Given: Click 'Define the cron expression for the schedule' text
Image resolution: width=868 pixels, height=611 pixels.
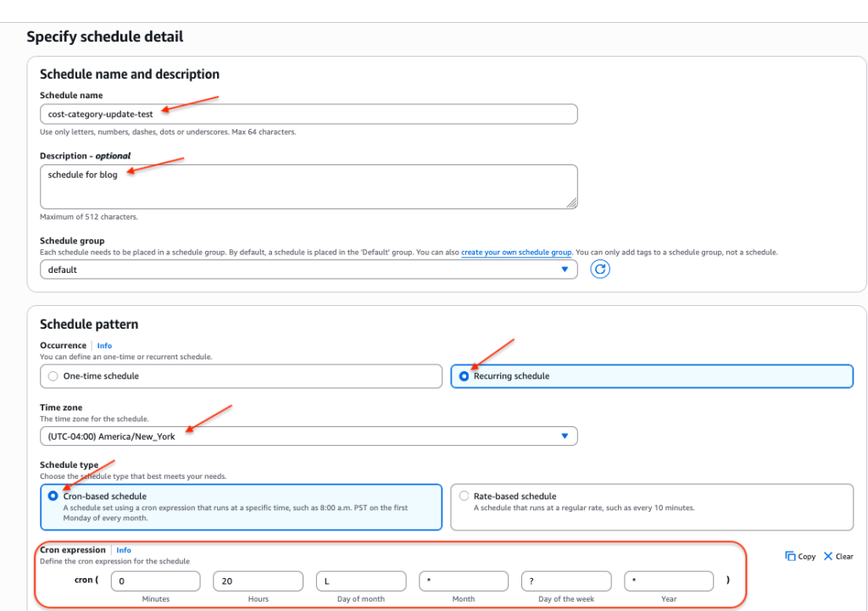Looking at the screenshot, I should coord(114,561).
